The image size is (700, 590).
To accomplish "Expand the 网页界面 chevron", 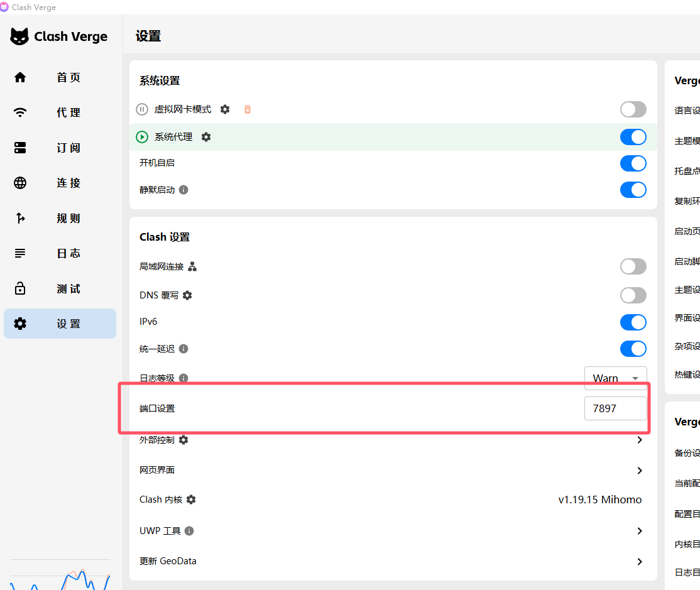I will click(640, 471).
